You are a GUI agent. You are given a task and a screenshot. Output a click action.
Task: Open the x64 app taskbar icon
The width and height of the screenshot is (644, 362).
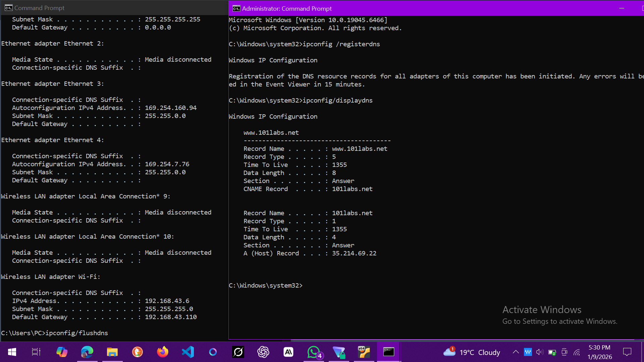coord(364,352)
